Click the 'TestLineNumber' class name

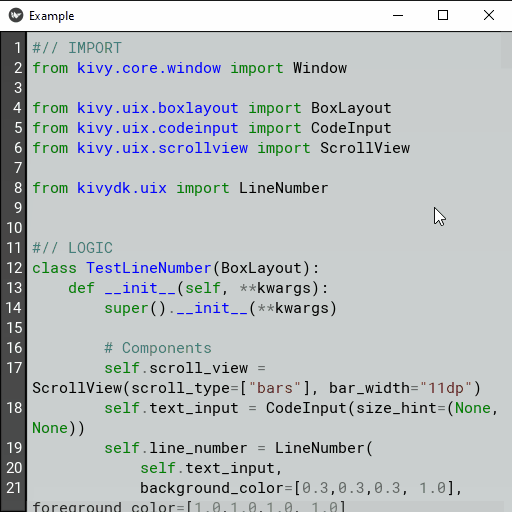click(x=149, y=268)
